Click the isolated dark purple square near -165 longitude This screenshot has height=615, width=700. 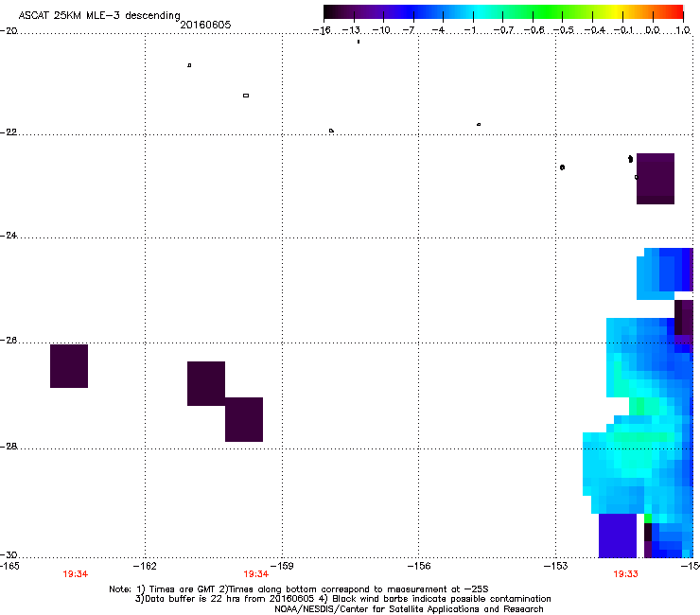[x=69, y=366]
